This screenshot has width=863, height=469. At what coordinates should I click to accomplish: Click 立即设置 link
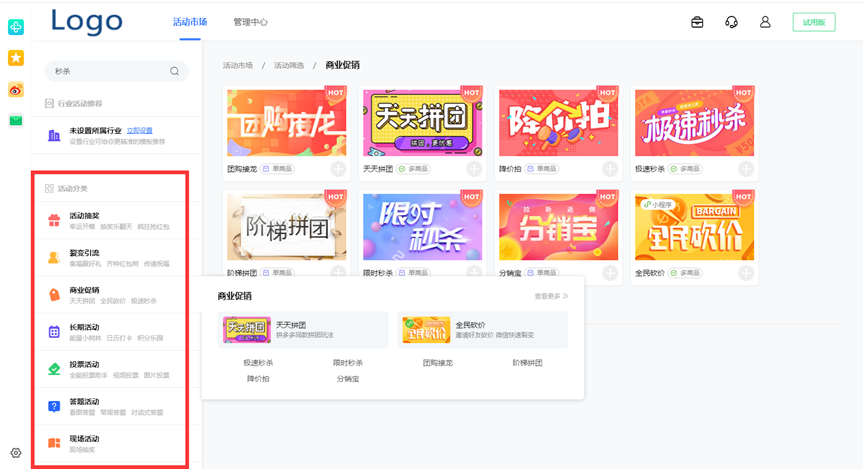(x=140, y=131)
